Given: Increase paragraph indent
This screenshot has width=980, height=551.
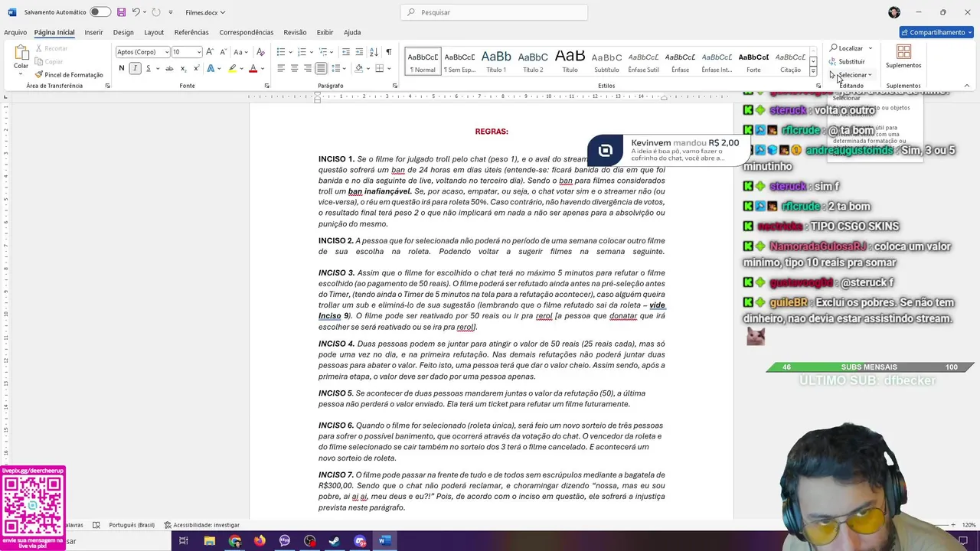Looking at the screenshot, I should pyautogui.click(x=359, y=52).
